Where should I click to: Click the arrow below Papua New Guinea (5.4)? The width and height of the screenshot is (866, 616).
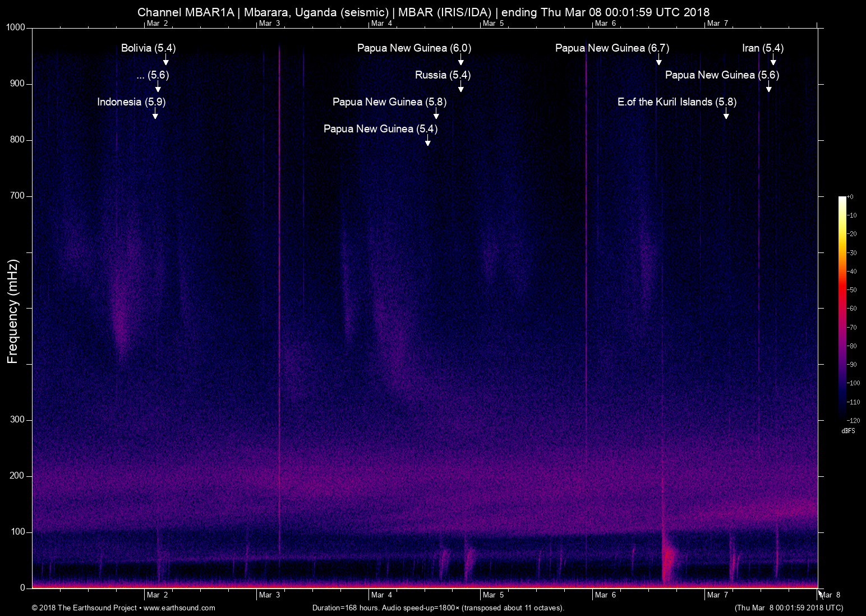point(428,141)
